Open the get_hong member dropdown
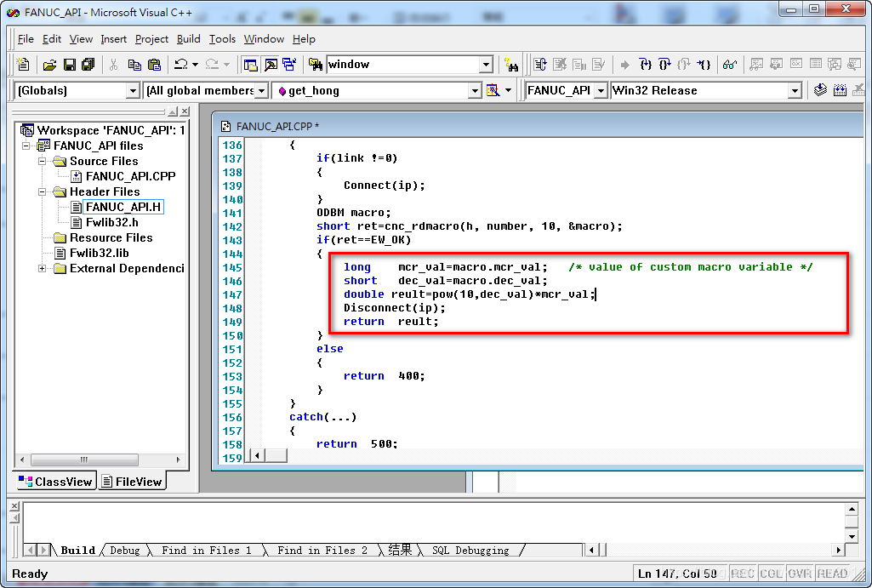The image size is (872, 588). click(x=475, y=91)
